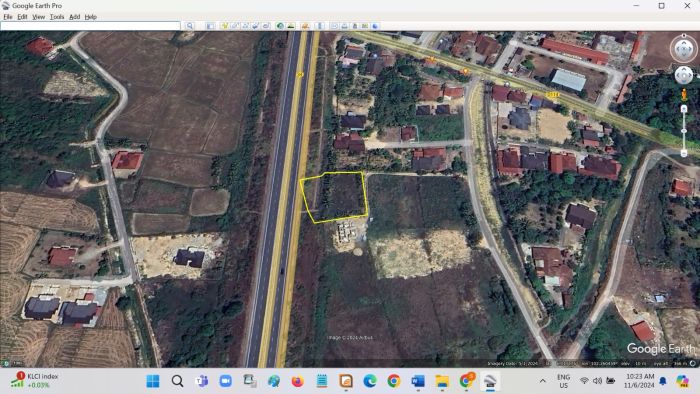Click the Email toolbar icon
The width and height of the screenshot is (700, 394).
334,26
